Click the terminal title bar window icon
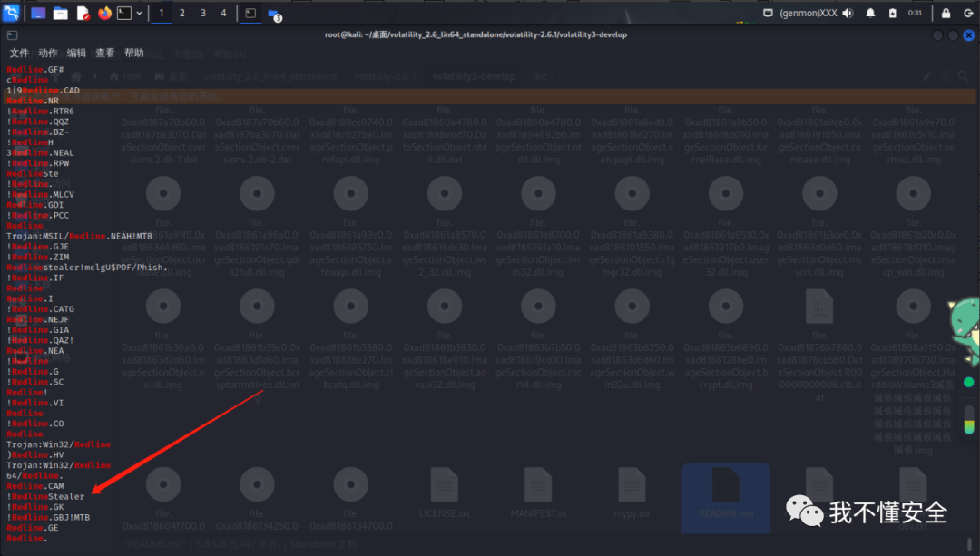This screenshot has height=556, width=980. tap(13, 35)
